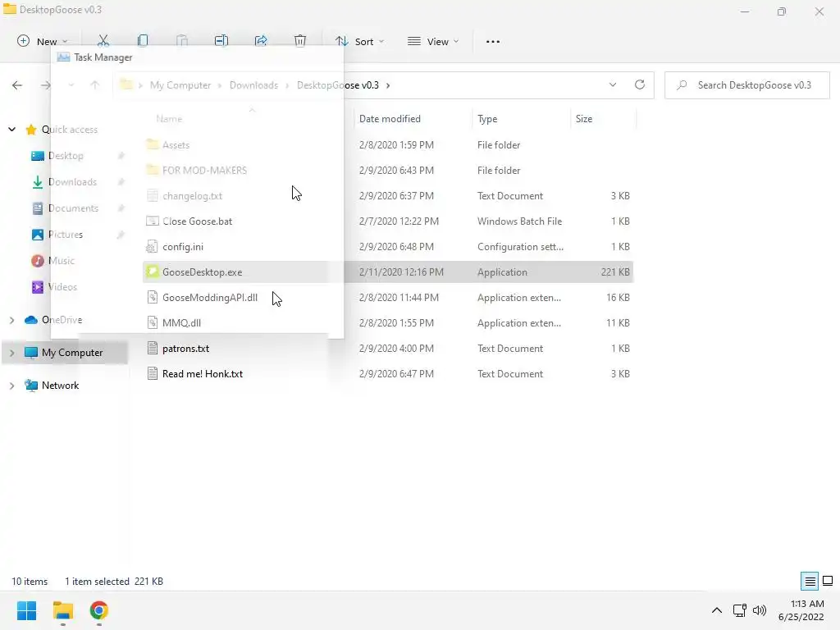Go back with the left arrow
The height and width of the screenshot is (630, 840).
17,85
